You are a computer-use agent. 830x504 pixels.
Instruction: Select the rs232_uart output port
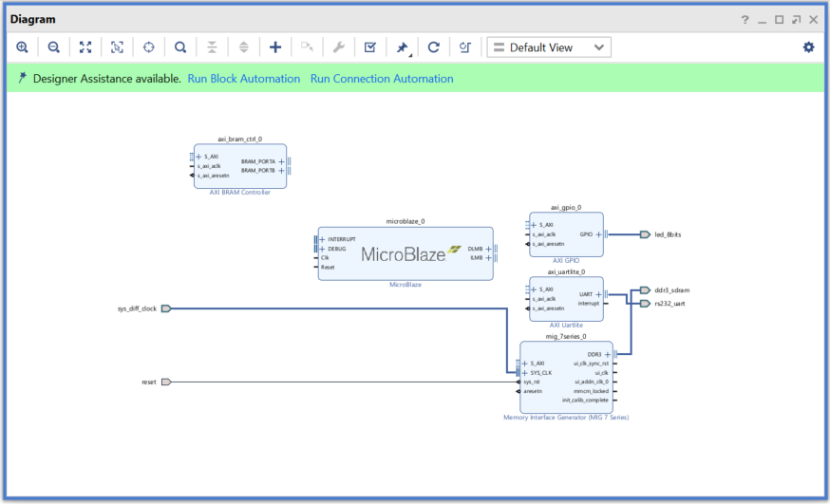[645, 304]
